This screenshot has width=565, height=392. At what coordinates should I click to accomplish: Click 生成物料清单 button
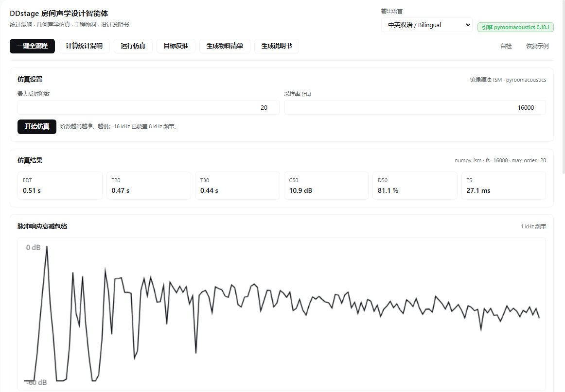(x=225, y=46)
